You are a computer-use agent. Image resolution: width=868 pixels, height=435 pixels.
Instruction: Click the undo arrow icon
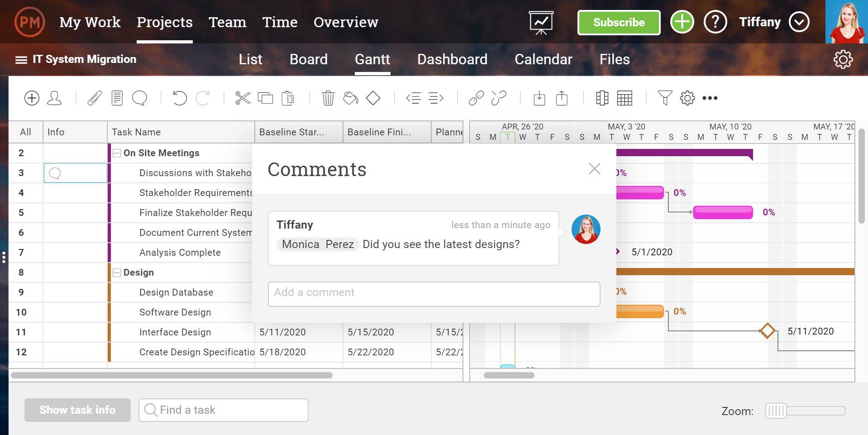pyautogui.click(x=180, y=98)
